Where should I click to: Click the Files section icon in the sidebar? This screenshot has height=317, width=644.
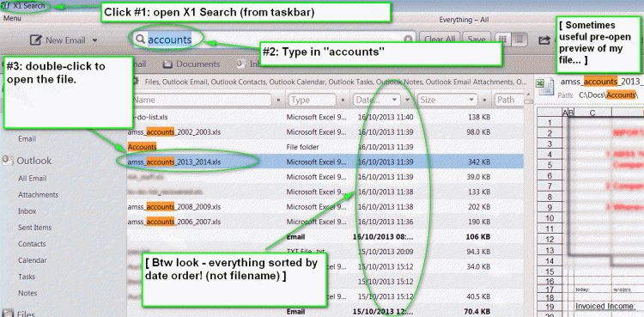[8, 314]
